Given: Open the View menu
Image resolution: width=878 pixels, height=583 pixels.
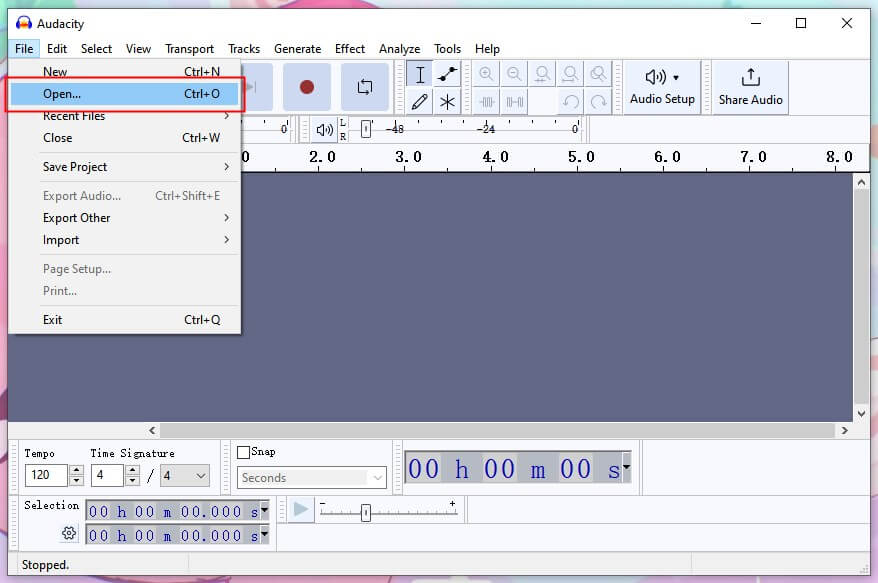Looking at the screenshot, I should tap(138, 49).
